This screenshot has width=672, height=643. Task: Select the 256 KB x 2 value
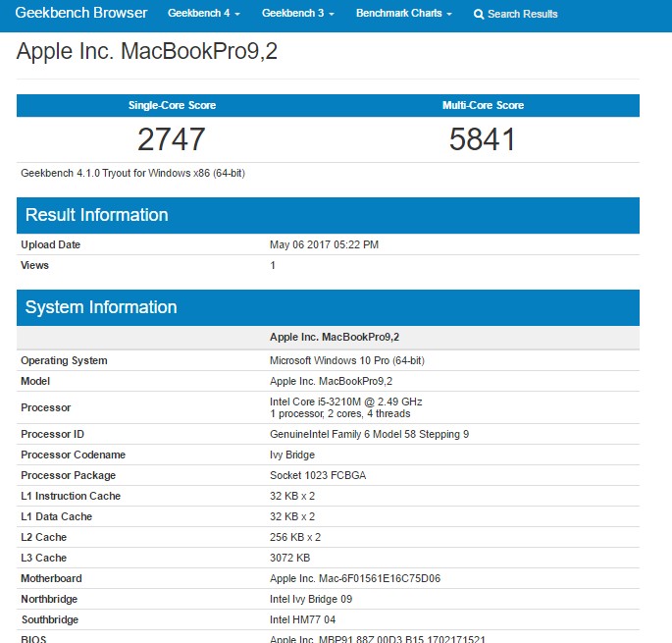coord(295,537)
